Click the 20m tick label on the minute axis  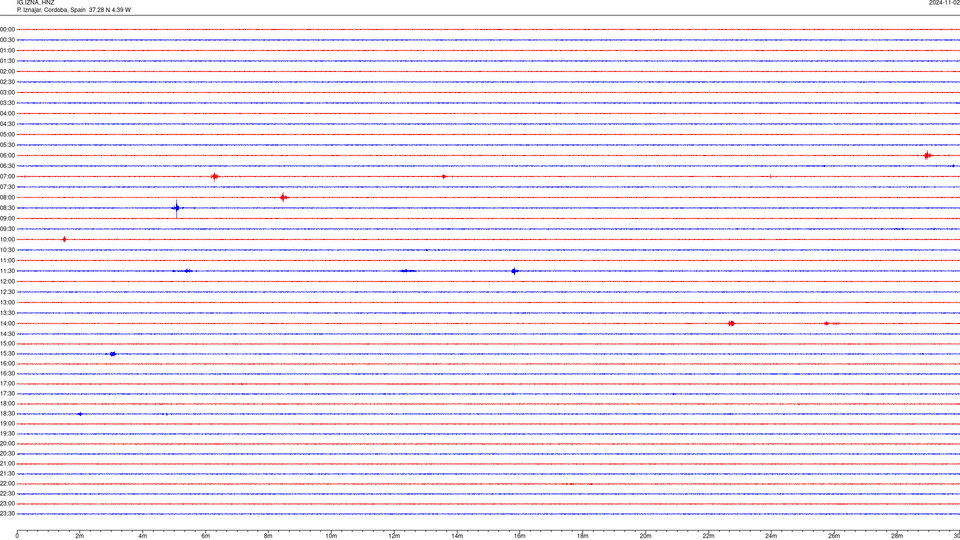645,536
